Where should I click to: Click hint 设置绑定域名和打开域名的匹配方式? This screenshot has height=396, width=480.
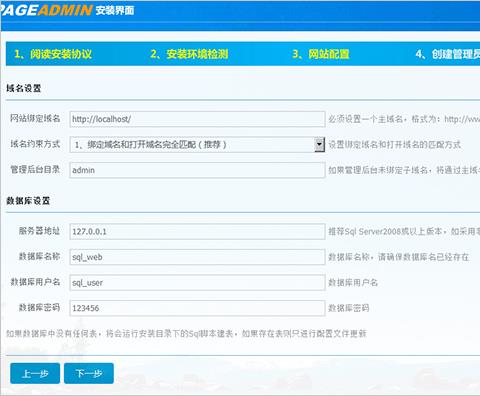(394, 145)
